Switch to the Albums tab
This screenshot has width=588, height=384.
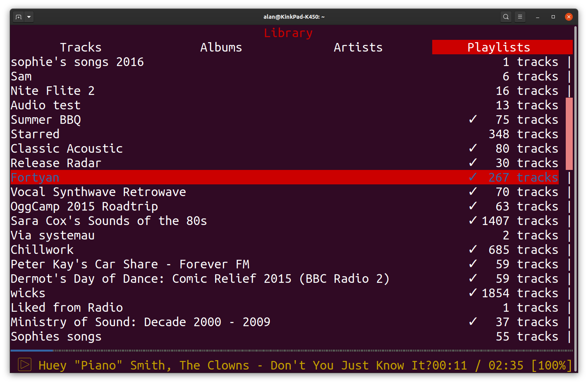[221, 47]
